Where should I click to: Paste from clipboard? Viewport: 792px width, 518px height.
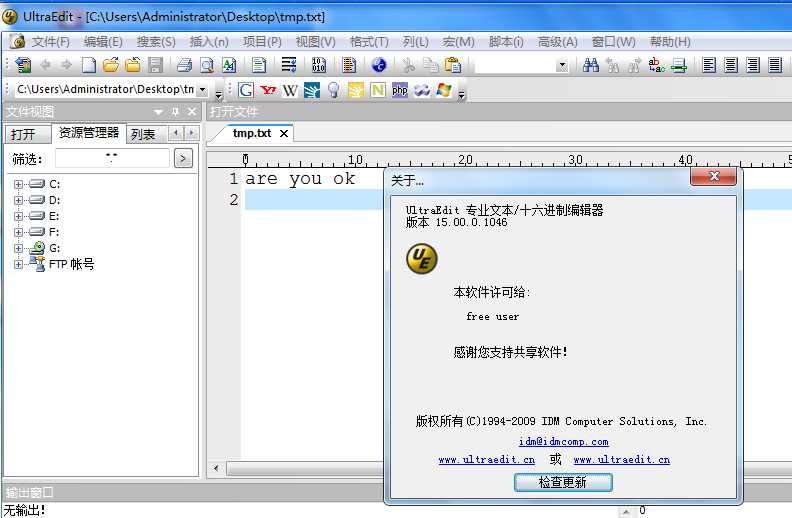click(x=453, y=65)
